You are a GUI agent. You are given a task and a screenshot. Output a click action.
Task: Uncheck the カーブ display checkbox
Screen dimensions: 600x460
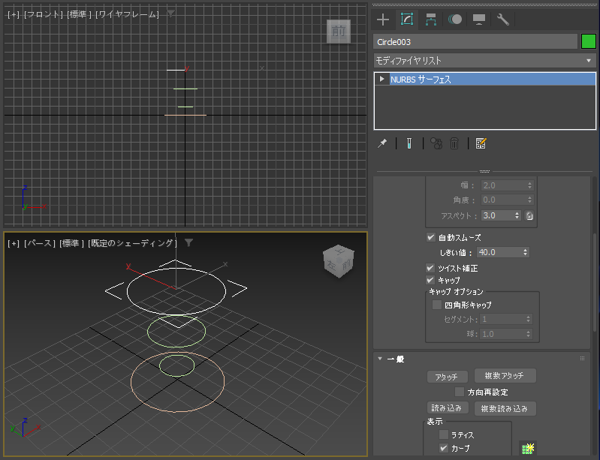[443, 448]
